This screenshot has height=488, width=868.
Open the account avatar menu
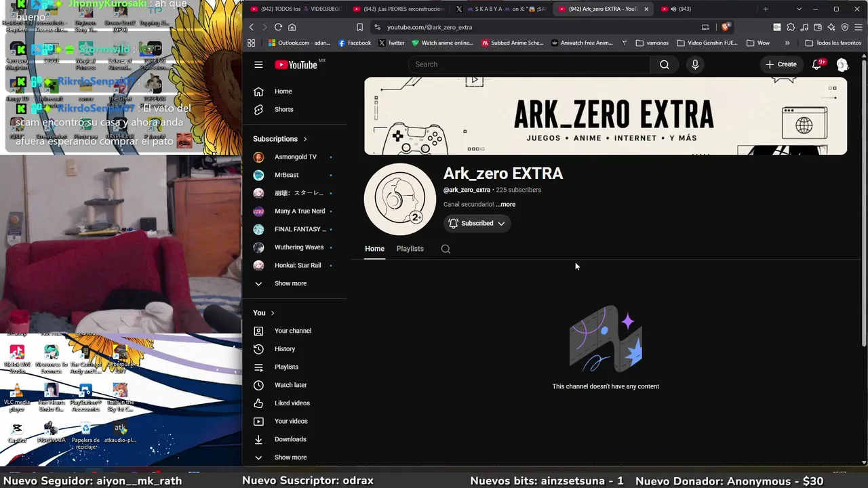pos(842,64)
